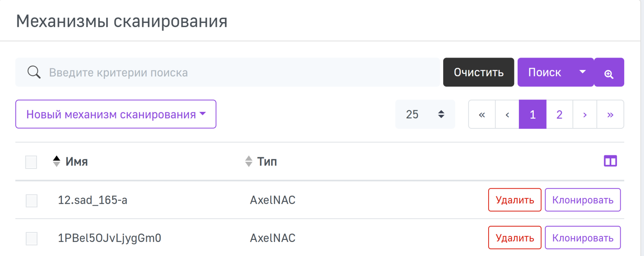Open the Поиск dropdown arrow
Image resolution: width=644 pixels, height=256 pixels.
582,72
